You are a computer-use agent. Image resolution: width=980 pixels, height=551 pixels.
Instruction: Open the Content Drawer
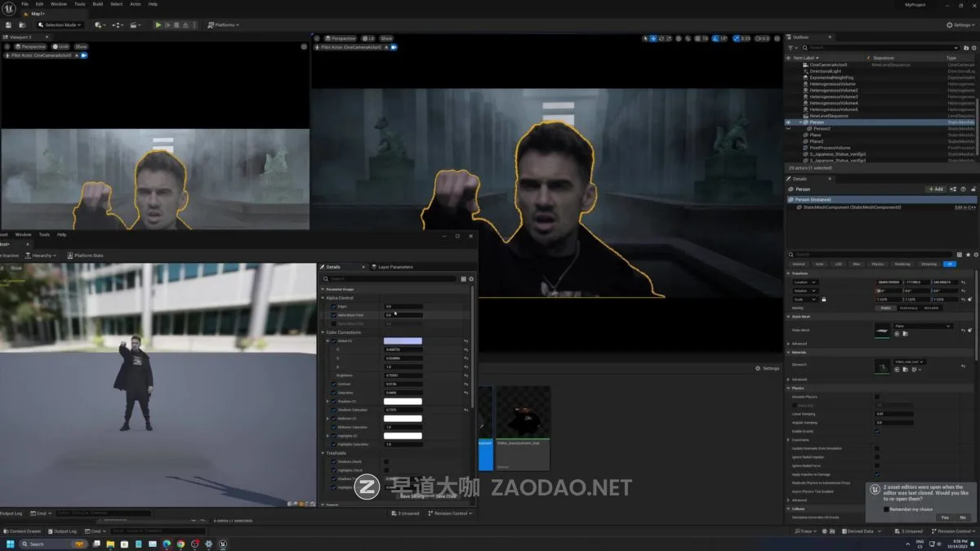tap(22, 531)
